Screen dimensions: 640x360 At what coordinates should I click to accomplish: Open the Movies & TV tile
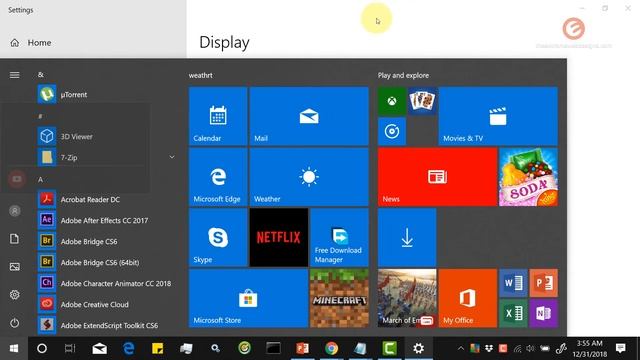point(498,116)
